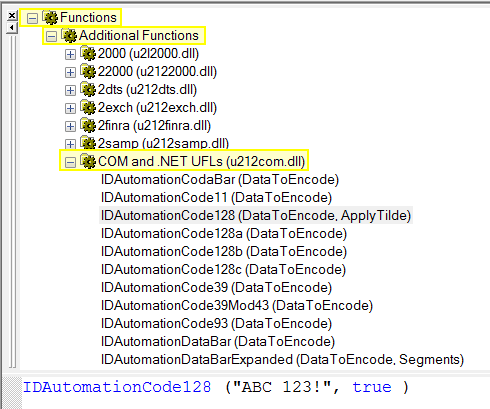Click the COM and .NET UFLs gear icon
490x409 pixels.
[88, 161]
